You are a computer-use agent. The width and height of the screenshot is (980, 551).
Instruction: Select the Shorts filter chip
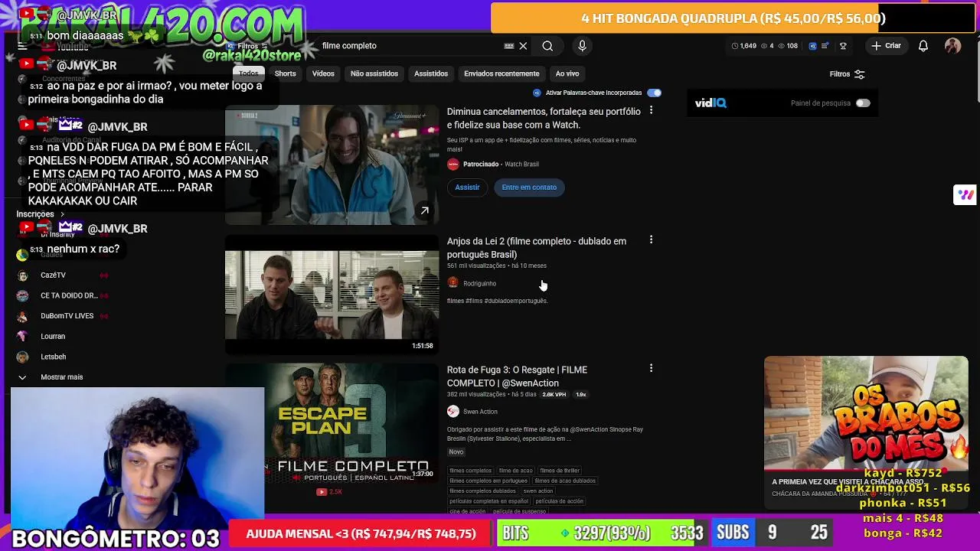[285, 73]
